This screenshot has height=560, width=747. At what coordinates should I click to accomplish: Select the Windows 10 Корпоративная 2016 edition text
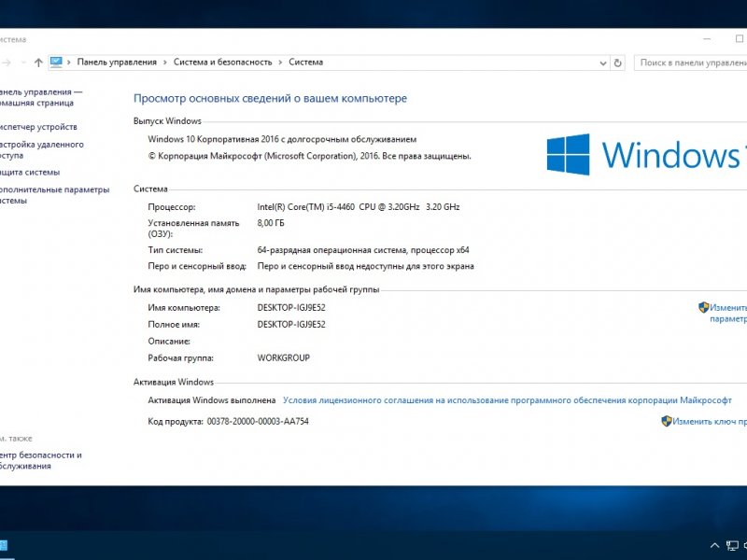click(282, 139)
